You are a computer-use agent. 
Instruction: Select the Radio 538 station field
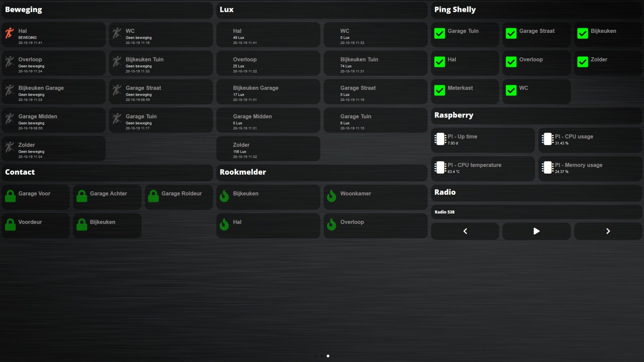pyautogui.click(x=536, y=212)
